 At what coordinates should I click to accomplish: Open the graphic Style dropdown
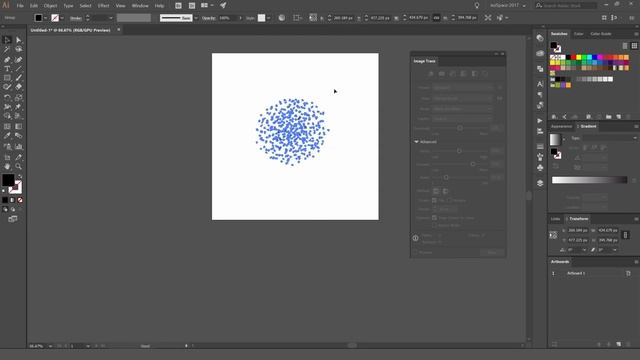[268, 18]
